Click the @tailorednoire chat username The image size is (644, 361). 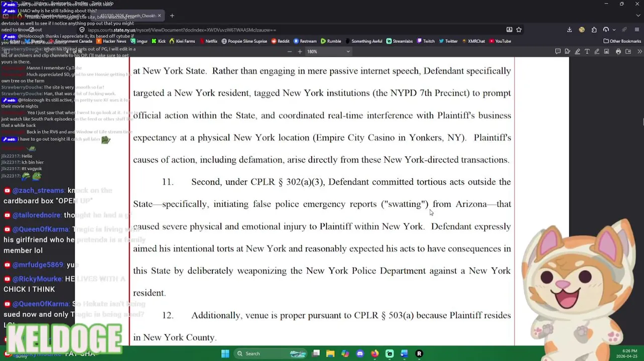pos(37,215)
